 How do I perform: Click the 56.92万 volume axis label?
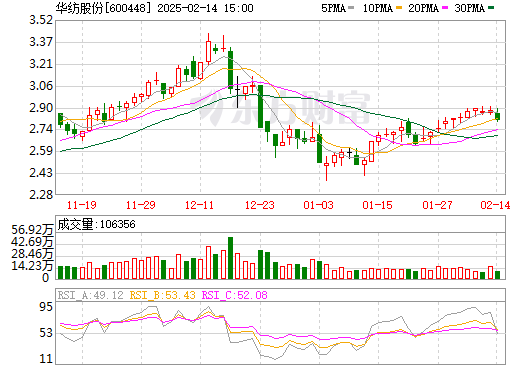point(32,230)
